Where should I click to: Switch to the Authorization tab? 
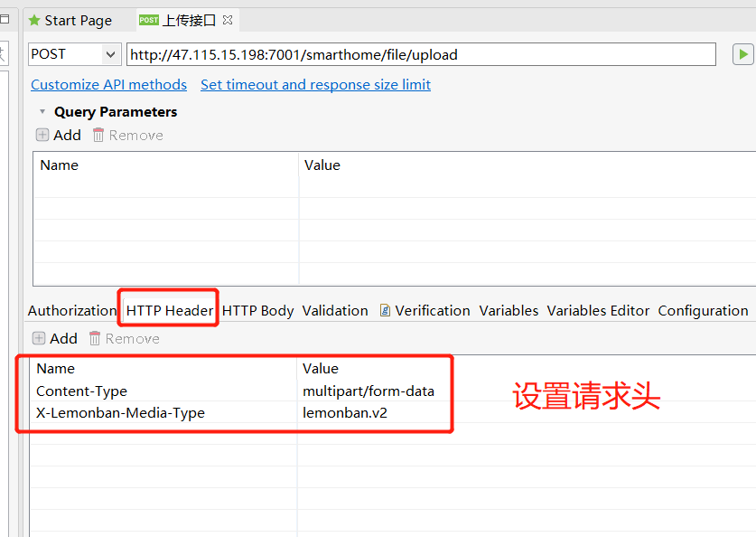[x=71, y=310]
